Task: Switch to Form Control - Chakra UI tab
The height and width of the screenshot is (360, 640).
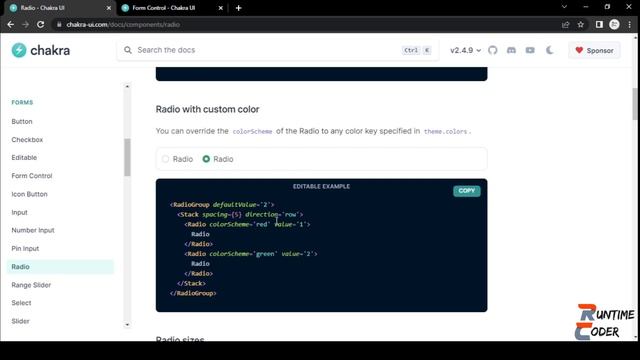Action: pos(171,8)
